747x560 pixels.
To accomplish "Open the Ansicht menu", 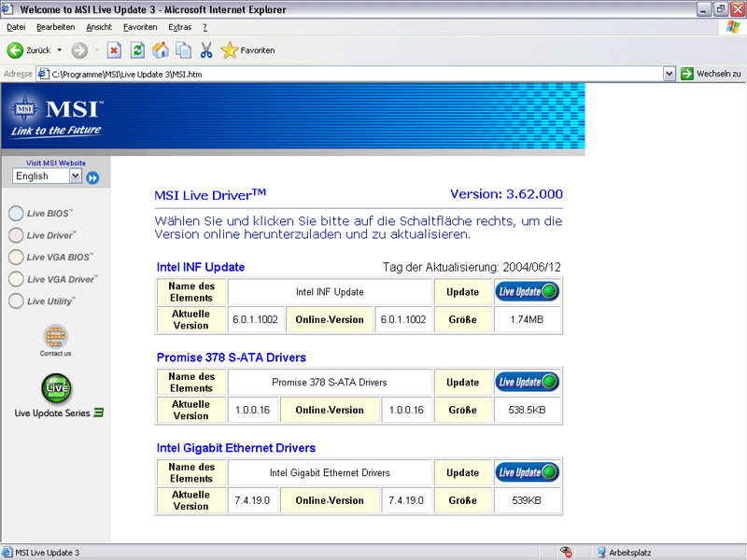I will (99, 27).
